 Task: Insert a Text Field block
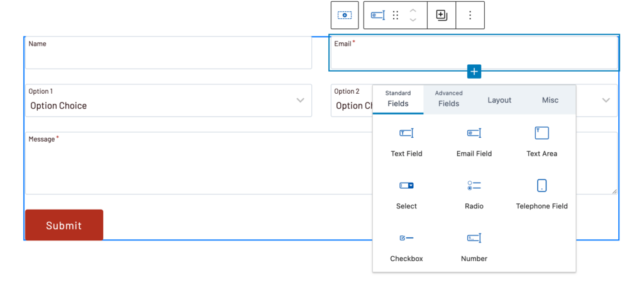(x=406, y=141)
